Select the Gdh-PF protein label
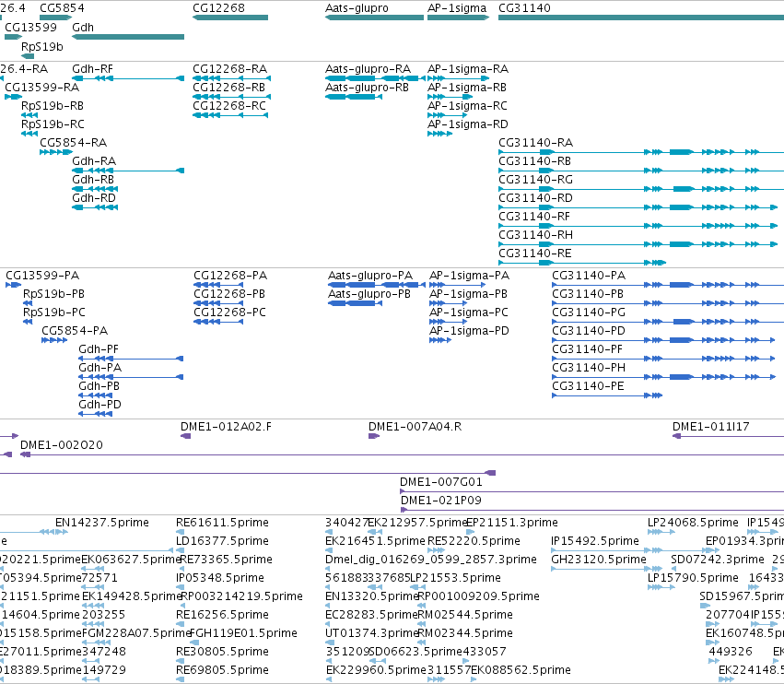The image size is (784, 684). (x=99, y=349)
